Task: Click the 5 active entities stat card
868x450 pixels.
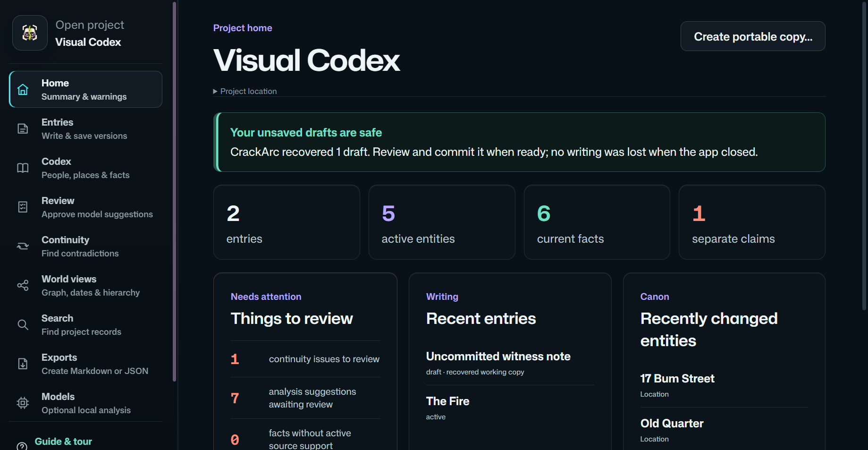Action: pyautogui.click(x=442, y=222)
